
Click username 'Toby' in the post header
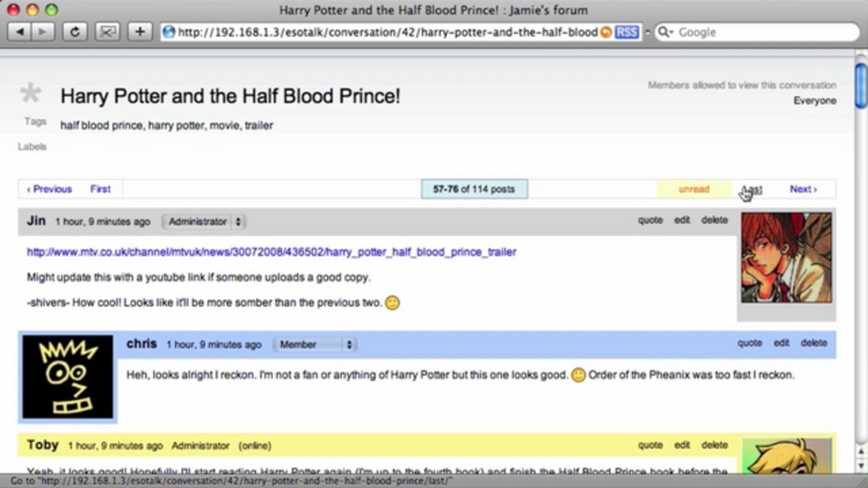43,445
